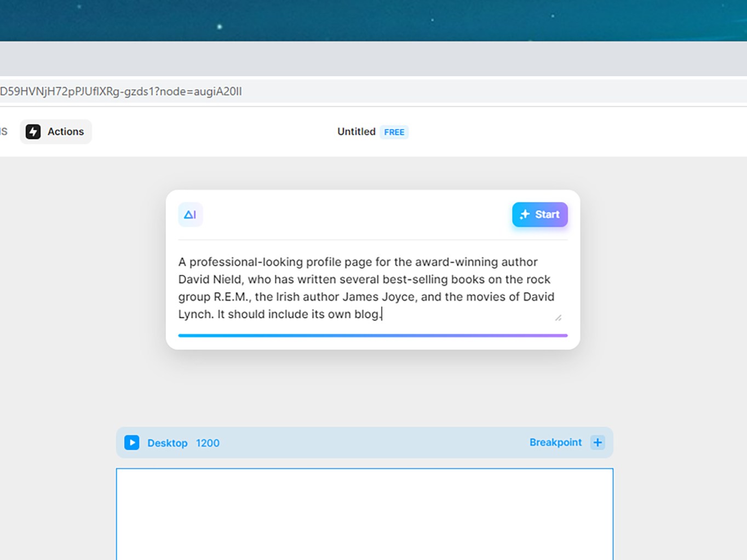This screenshot has width=747, height=560.
Task: Click the Breakpoint text label
Action: pyautogui.click(x=555, y=442)
